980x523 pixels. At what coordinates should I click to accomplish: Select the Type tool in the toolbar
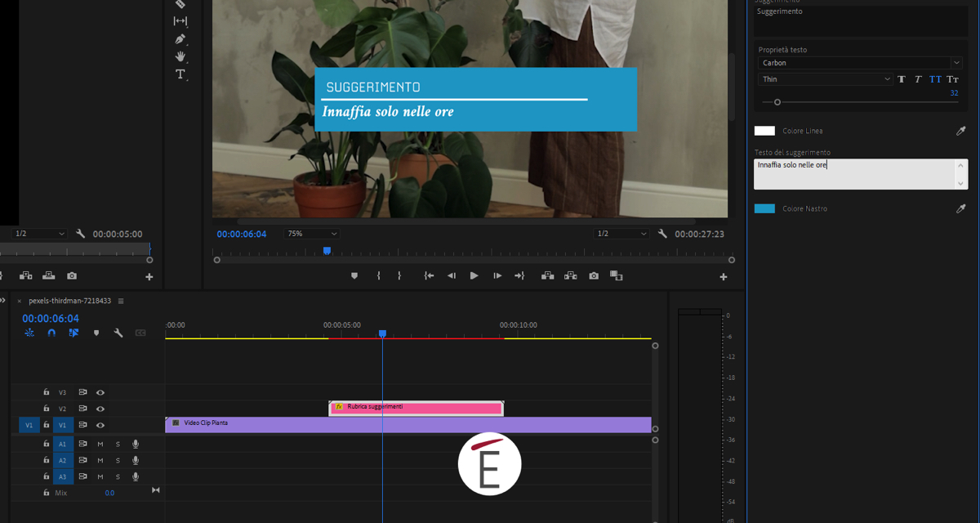pyautogui.click(x=180, y=74)
